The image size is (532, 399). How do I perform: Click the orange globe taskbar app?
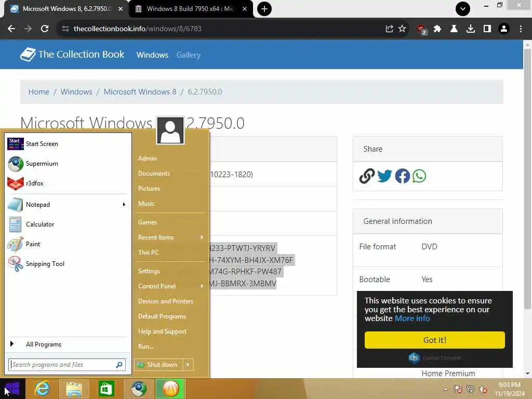(x=170, y=389)
